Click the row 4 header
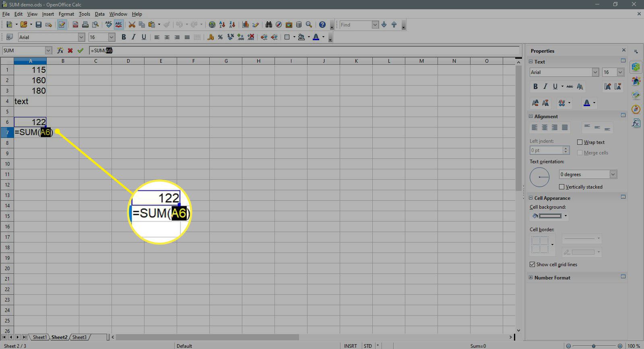 pos(7,101)
